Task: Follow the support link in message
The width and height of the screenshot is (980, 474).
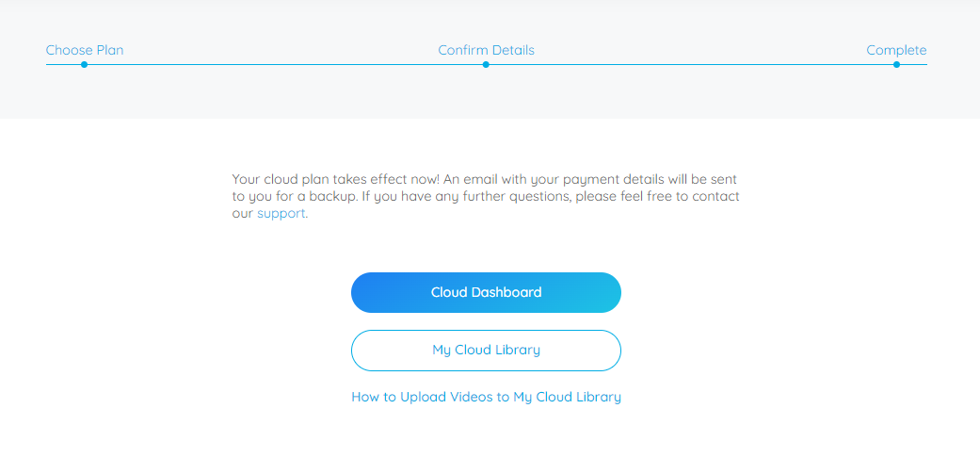Action: [x=281, y=213]
